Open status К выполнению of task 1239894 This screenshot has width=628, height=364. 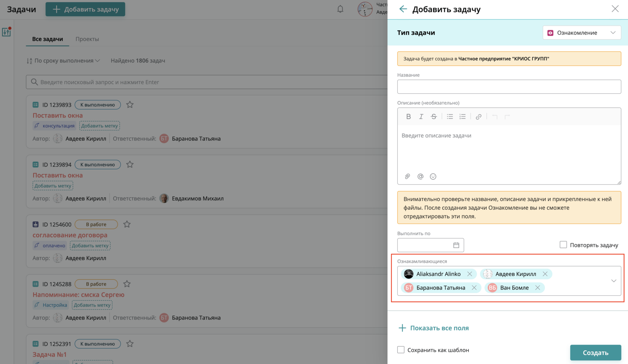pos(98,165)
